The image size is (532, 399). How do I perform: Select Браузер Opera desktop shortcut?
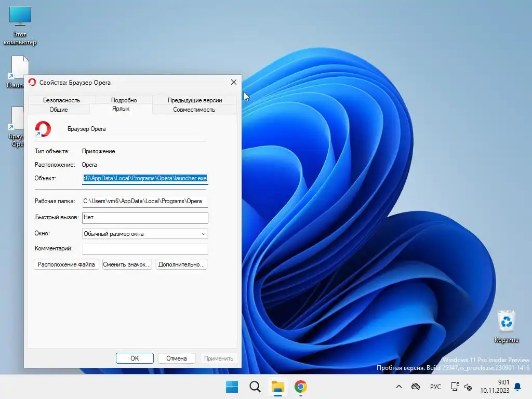[16, 126]
